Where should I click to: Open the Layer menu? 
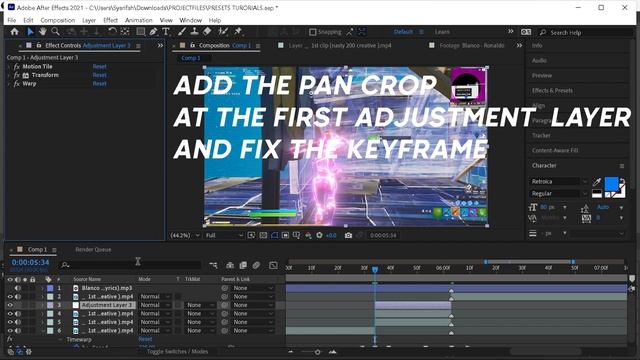89,20
